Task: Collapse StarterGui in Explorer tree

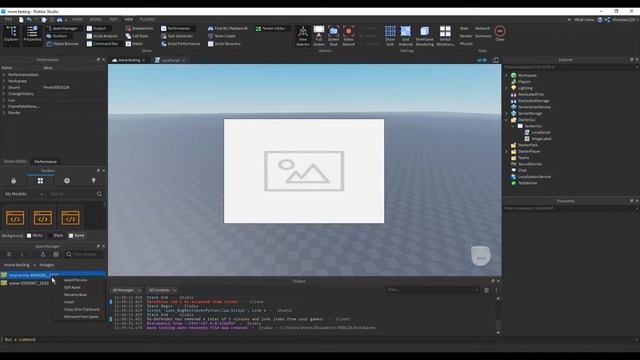Action: [507, 120]
